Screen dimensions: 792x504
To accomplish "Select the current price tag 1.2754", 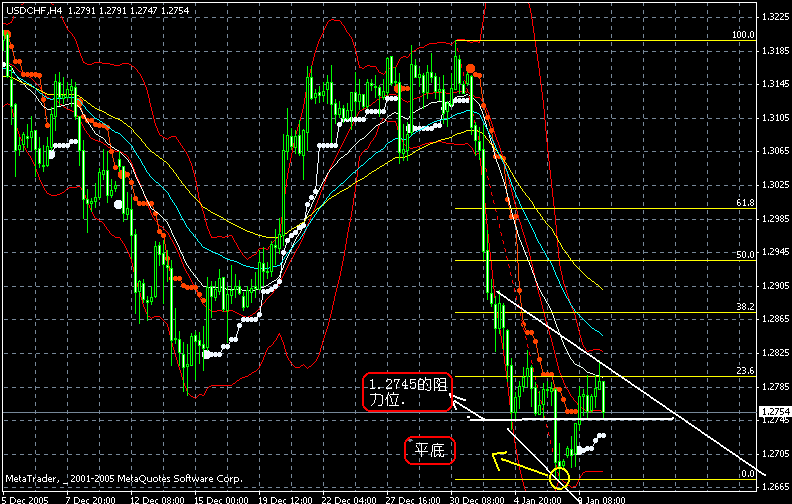I will [x=775, y=412].
